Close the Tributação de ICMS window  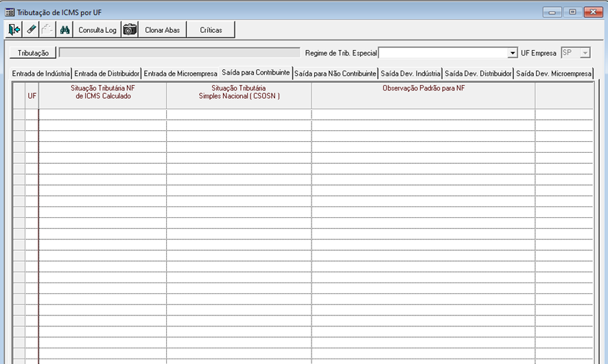click(593, 12)
